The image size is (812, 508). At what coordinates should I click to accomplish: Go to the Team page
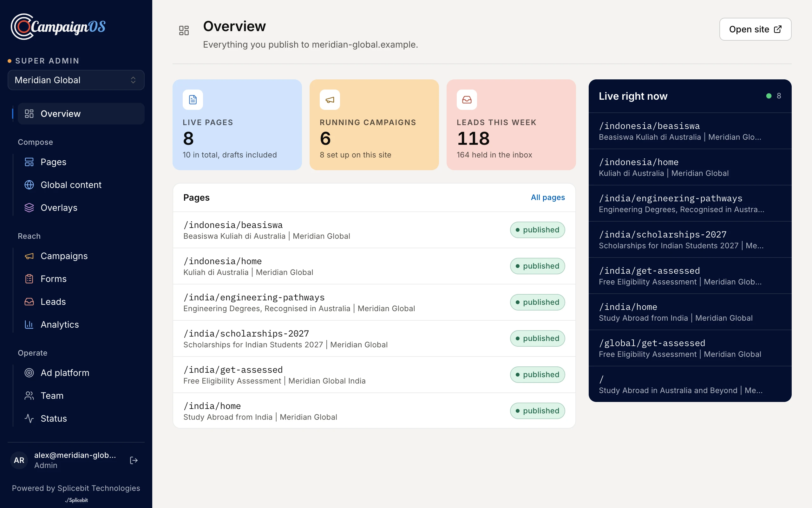(x=81, y=396)
